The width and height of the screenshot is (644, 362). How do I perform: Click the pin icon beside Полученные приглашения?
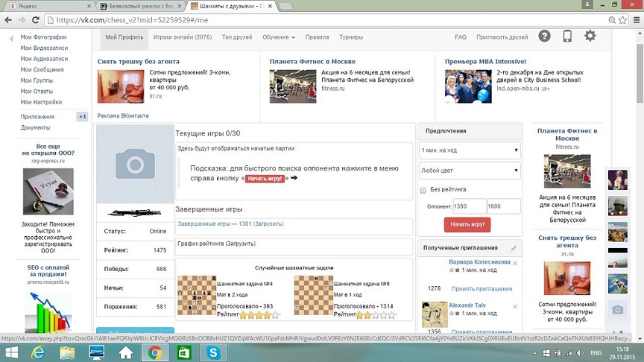point(513,247)
